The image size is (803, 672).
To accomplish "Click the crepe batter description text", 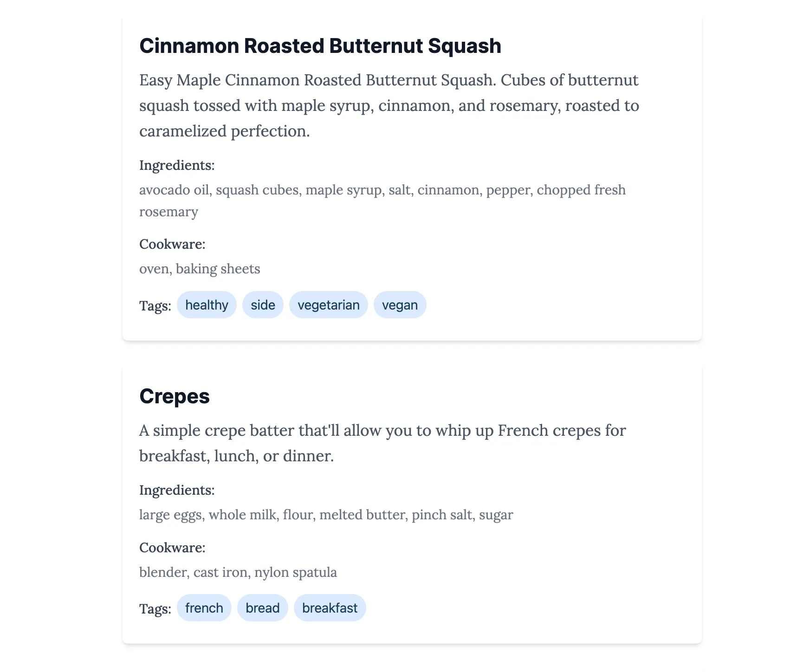I will click(382, 443).
